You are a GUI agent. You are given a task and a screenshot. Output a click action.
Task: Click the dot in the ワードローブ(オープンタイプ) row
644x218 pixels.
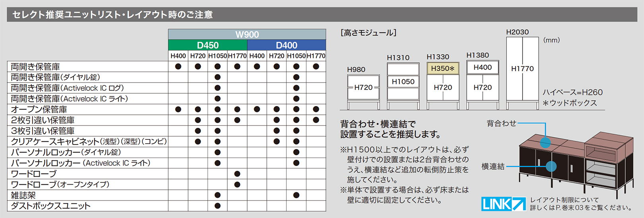point(237,184)
